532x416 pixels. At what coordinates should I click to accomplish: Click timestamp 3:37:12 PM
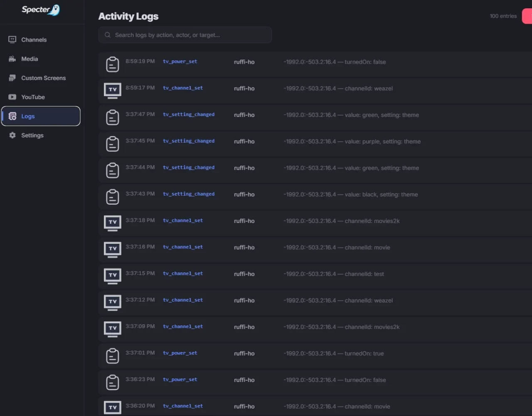[140, 300]
